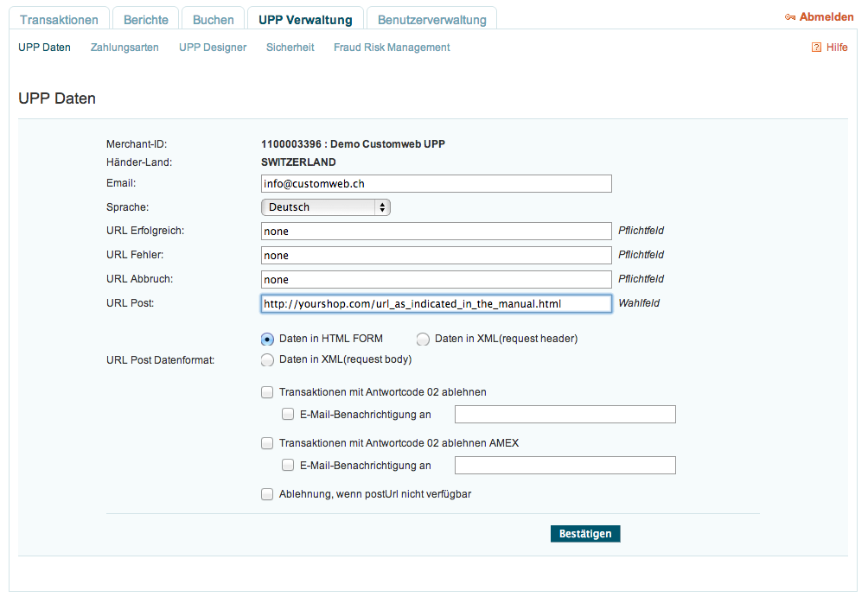Select Daten in XML(request header) option
Image resolution: width=868 pixels, height=597 pixels.
(x=424, y=340)
